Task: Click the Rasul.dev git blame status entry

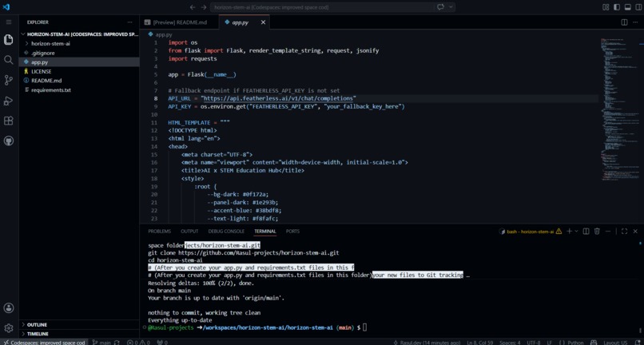Action: [426, 342]
